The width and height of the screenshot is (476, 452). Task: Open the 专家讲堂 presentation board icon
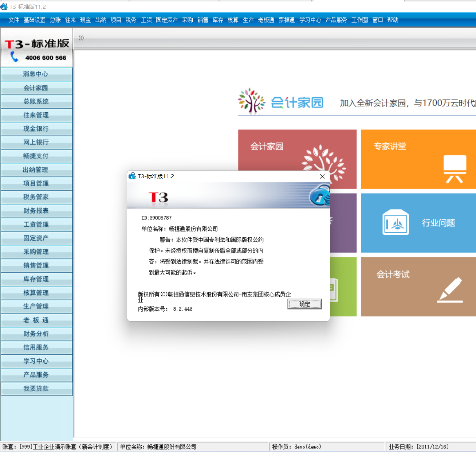click(x=455, y=168)
